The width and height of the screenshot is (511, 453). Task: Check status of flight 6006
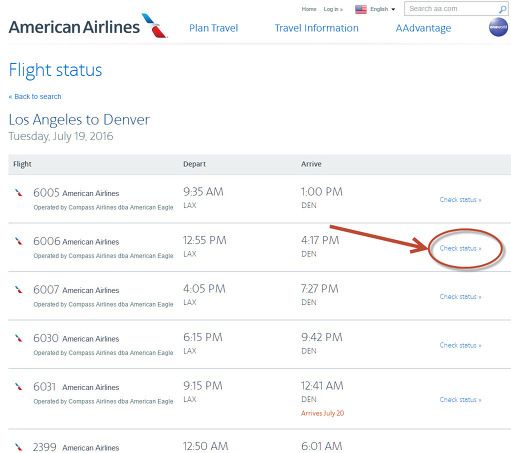(x=460, y=248)
